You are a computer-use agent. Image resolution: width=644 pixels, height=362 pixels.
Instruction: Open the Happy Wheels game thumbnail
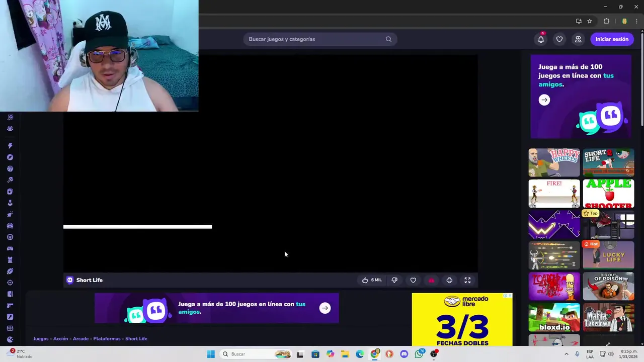554,162
